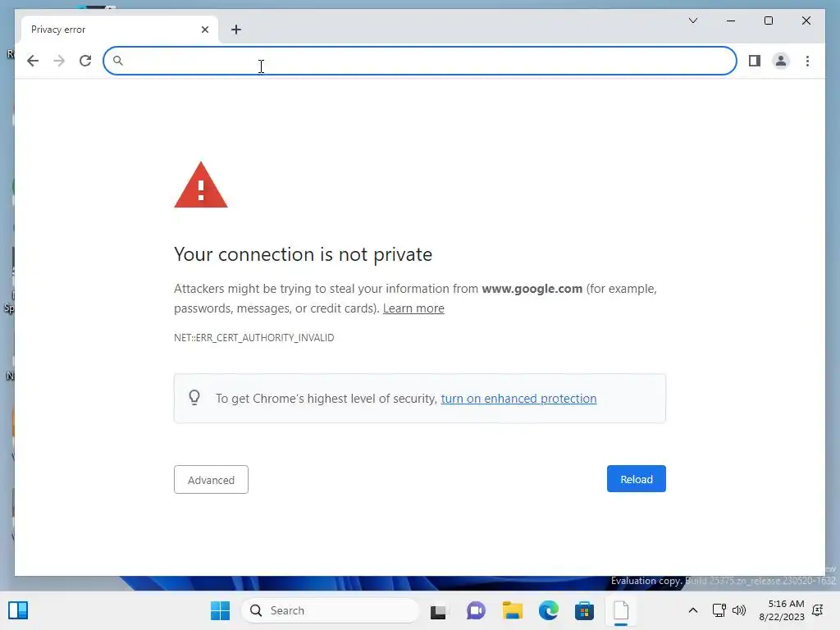Close the Privacy error tab

pos(204,30)
